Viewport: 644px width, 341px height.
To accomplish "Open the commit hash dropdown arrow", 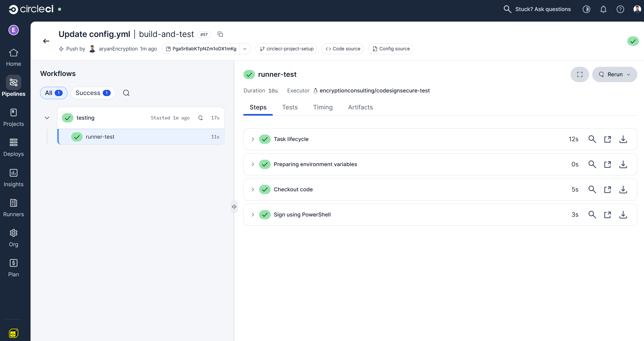I will tap(245, 49).
